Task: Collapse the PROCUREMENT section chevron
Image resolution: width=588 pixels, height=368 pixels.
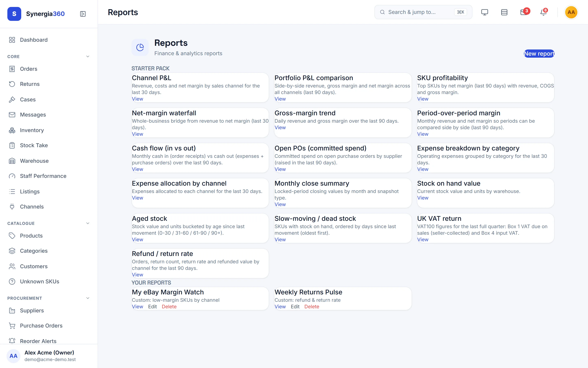Action: [x=88, y=298]
